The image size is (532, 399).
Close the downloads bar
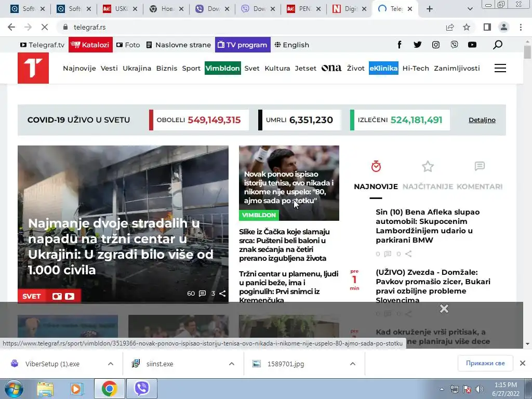[x=523, y=363]
